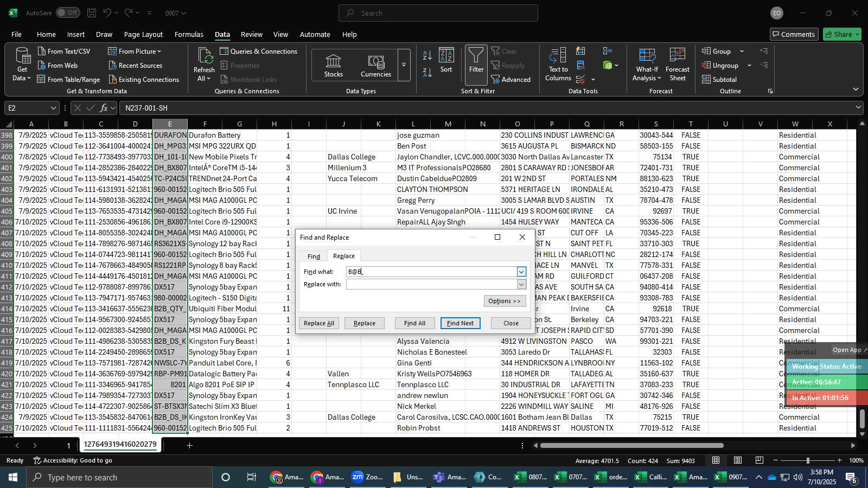Click the Get Data icon
Image resolution: width=868 pixels, height=488 pixels.
click(x=22, y=64)
